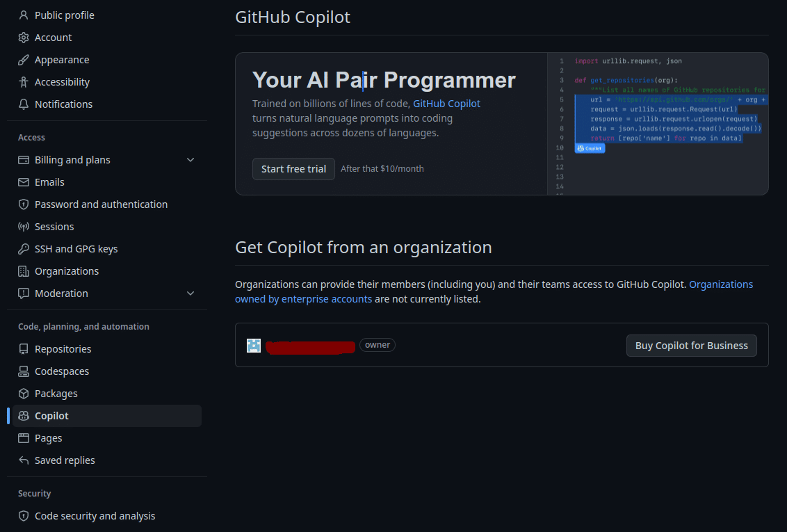Viewport: 787px width, 532px height.
Task: Click the Copilot icon in sidebar
Action: [x=24, y=416]
